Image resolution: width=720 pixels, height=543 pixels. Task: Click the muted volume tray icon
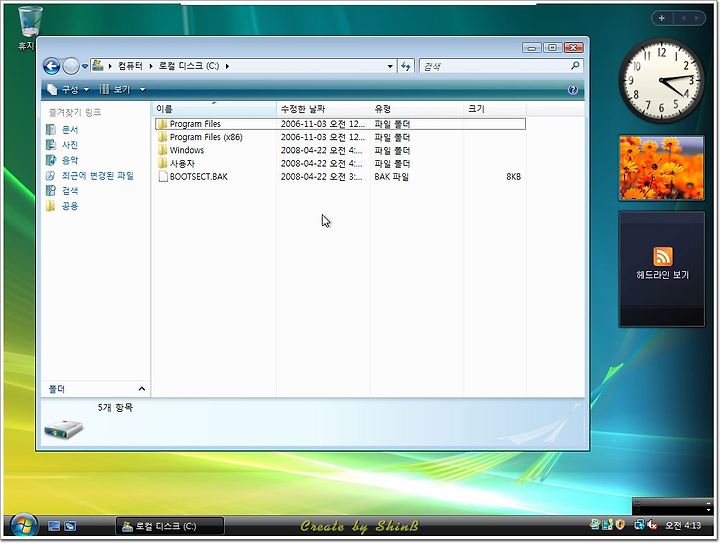651,525
